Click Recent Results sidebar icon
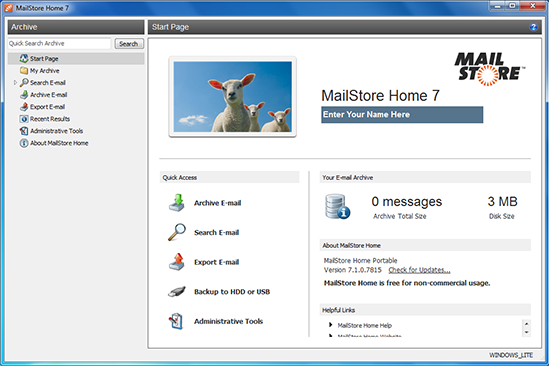Screen dimensions: 549x366 pos(24,119)
